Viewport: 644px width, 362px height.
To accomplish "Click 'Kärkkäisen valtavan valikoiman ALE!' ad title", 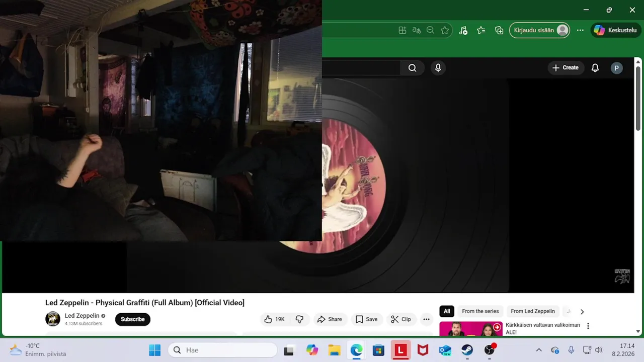I will pyautogui.click(x=543, y=329).
